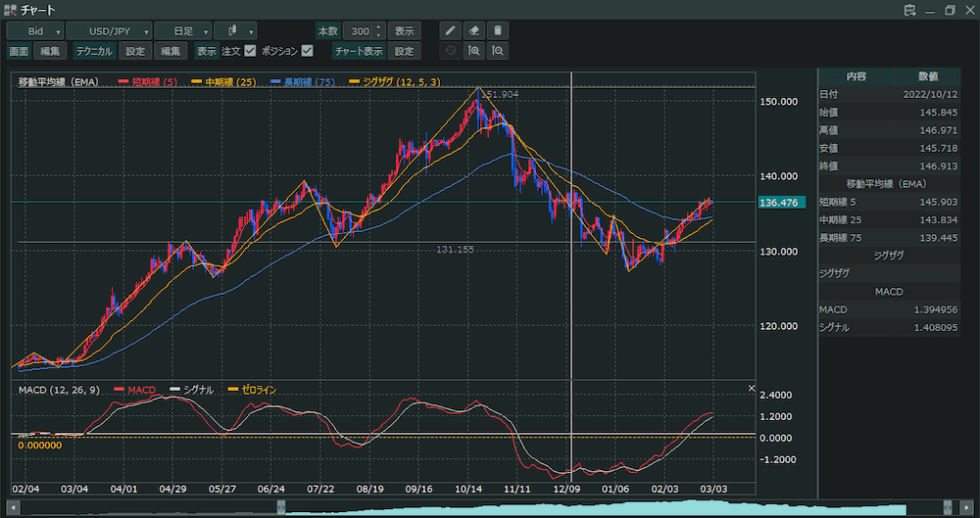980x518 pixels.
Task: Click the チャート表示 label
Action: (359, 51)
